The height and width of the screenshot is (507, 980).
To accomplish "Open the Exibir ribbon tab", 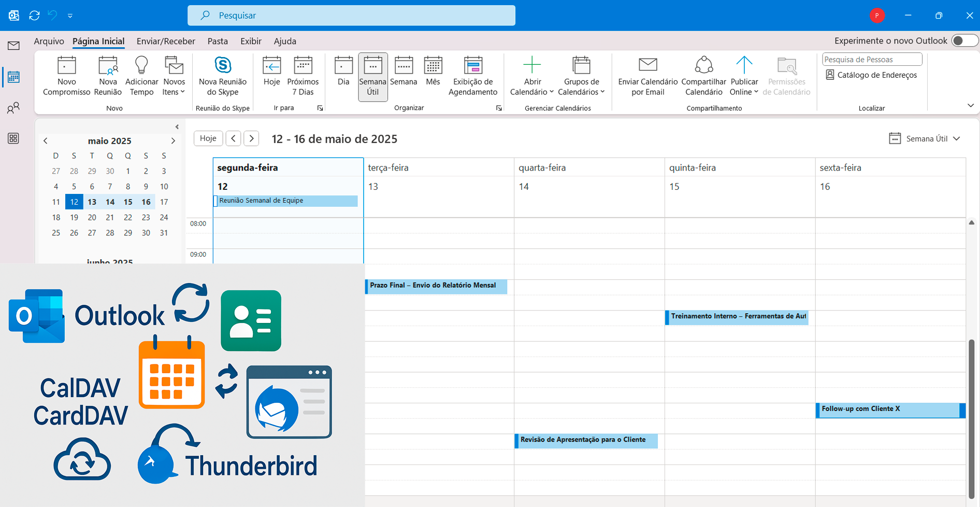I will coord(251,41).
